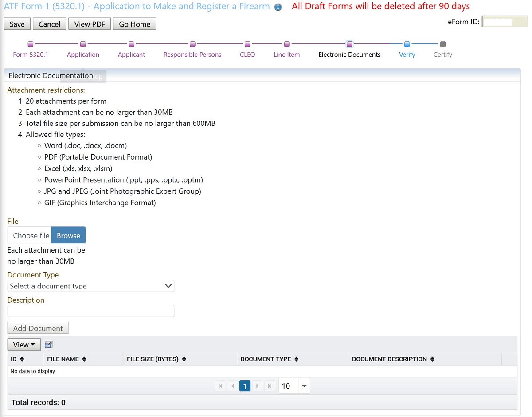Image resolution: width=532 pixels, height=417 pixels.
Task: Navigate to the Responsible Persons step
Action: pos(192,55)
